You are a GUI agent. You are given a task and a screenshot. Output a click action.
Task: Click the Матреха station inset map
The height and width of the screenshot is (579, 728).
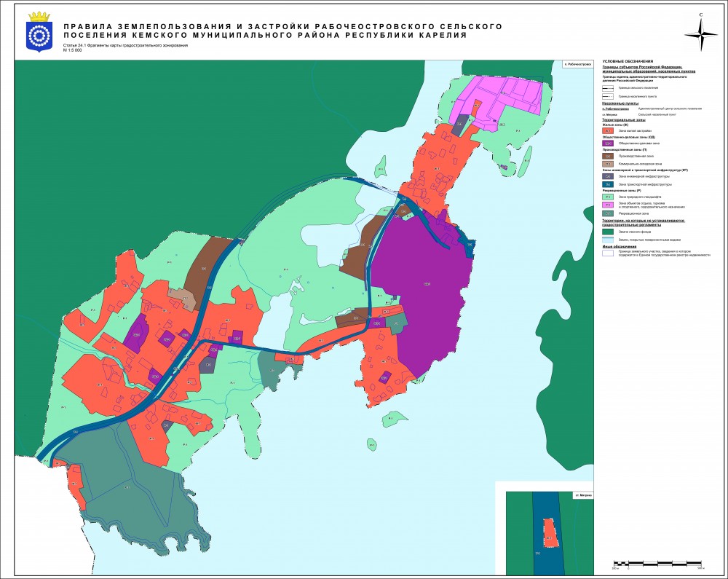545,530
